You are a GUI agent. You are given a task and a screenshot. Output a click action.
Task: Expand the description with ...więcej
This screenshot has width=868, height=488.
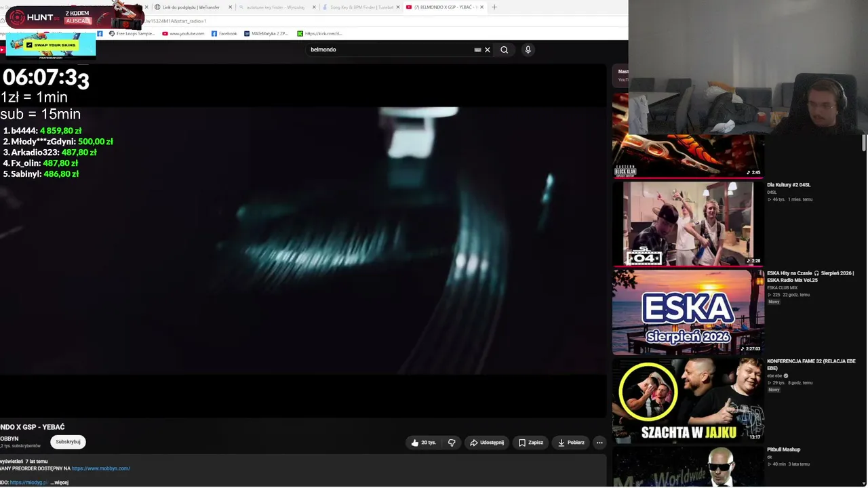coord(60,483)
